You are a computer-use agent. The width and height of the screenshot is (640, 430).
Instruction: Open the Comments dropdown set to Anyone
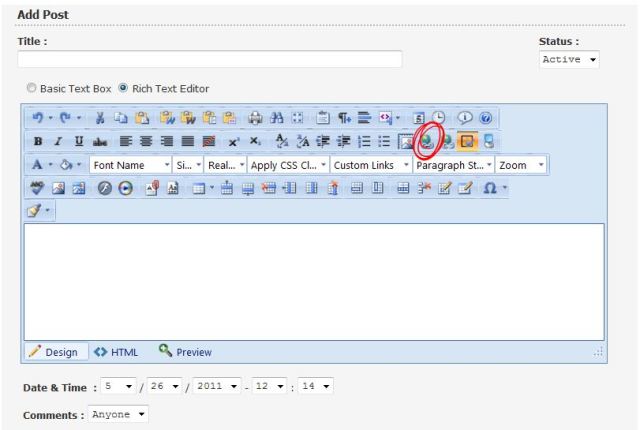[x=118, y=413]
